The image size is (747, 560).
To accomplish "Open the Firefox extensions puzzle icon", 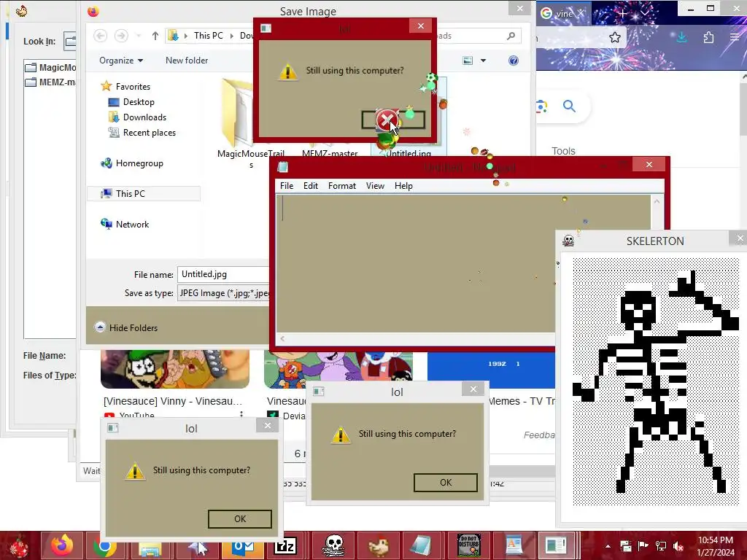I will [x=708, y=37].
